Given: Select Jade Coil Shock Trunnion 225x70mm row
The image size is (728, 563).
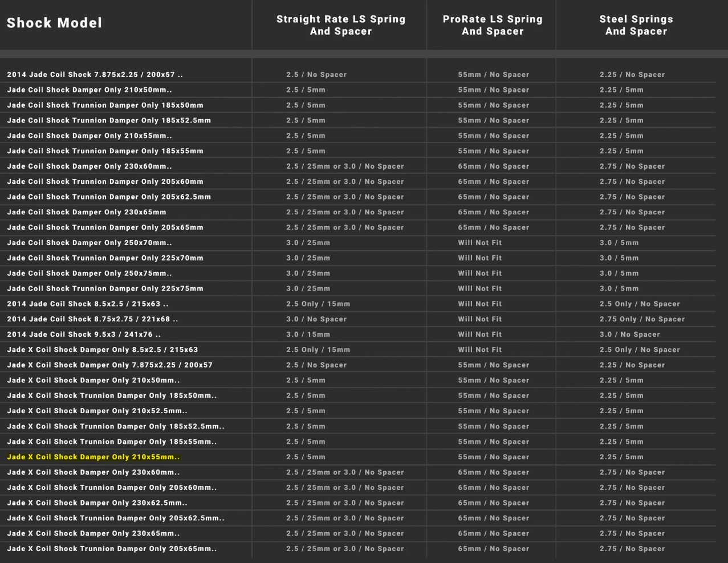Looking at the screenshot, I should click(x=105, y=258).
